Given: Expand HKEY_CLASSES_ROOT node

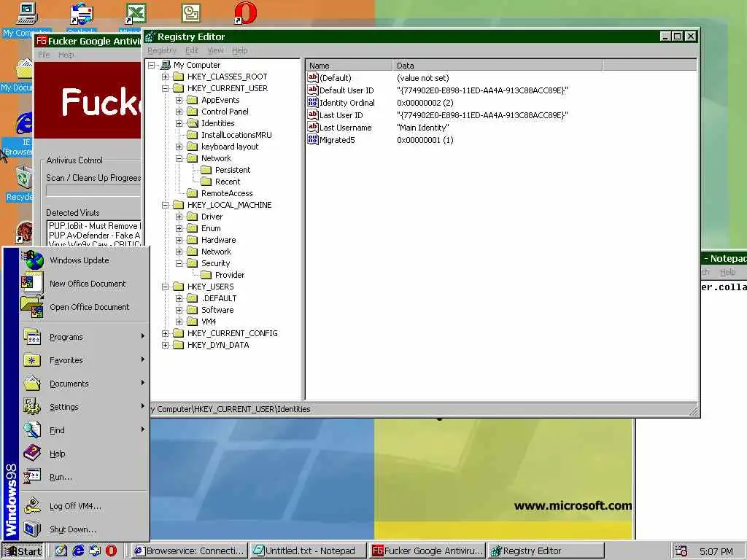Looking at the screenshot, I should point(166,77).
